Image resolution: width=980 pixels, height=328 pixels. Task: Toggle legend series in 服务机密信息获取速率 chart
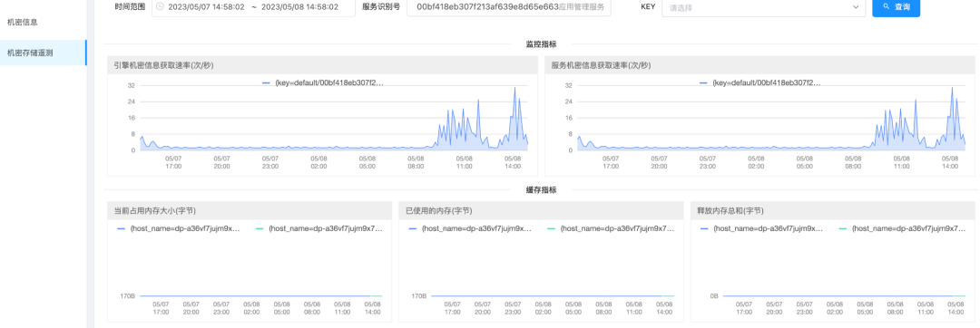[760, 83]
